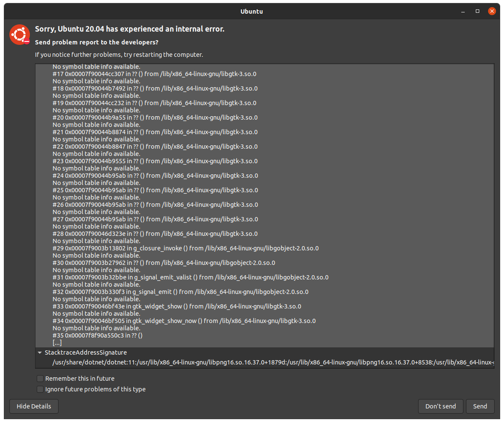
Task: Check Ignore future problems of this type
Action: (x=40, y=389)
